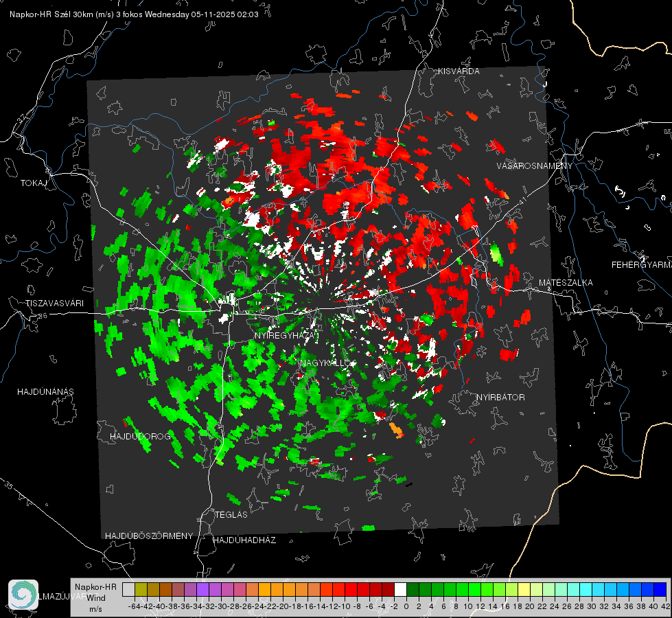Click the rightmost dark blue legend swatch
672x618 pixels.
(x=660, y=589)
